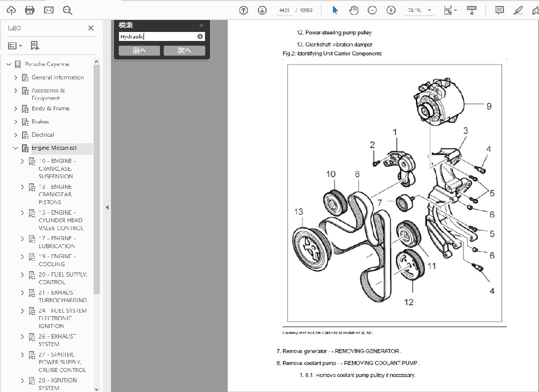Select the Electrical bookmark
Viewport: 539px width, 392px height.
[x=42, y=135]
